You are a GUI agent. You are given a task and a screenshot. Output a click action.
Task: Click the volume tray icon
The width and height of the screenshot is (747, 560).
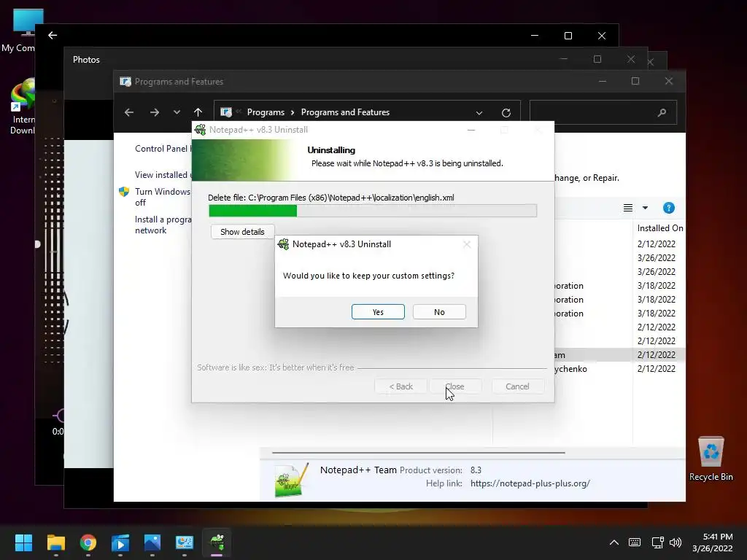point(675,542)
